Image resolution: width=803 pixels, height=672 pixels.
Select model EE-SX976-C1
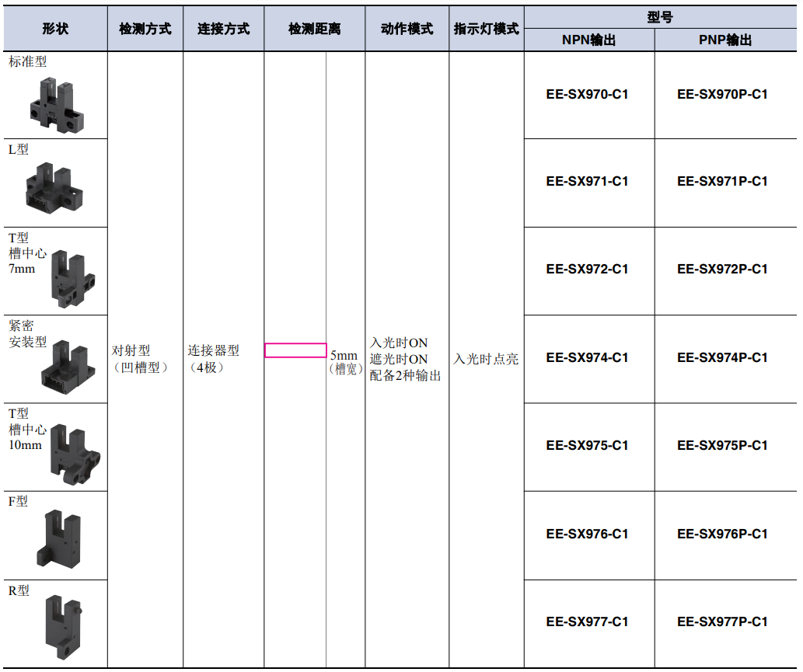[587, 534]
